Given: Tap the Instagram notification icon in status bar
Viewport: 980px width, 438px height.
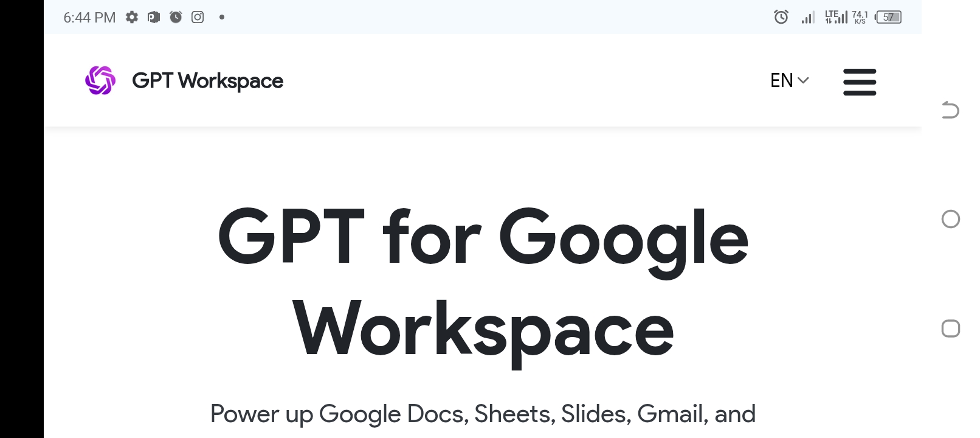Looking at the screenshot, I should pyautogui.click(x=198, y=17).
